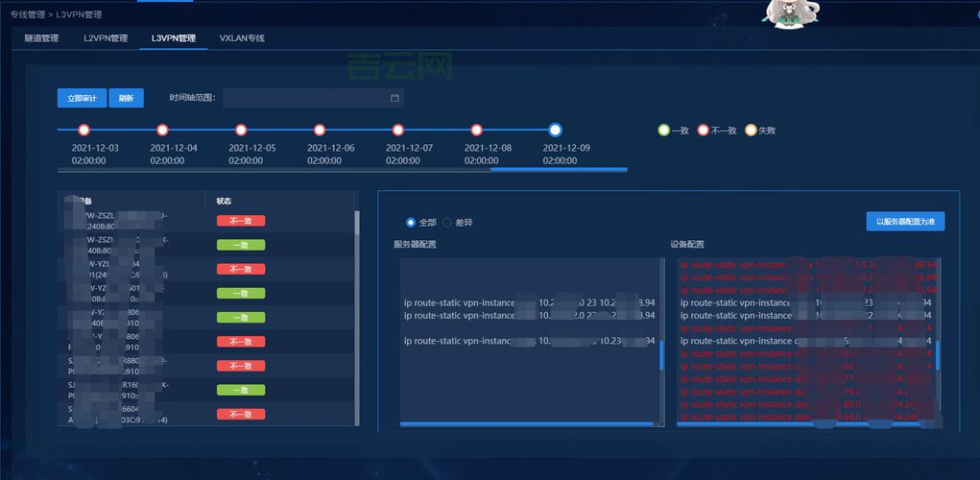Select the 2021-12-03 timeline marker
980x480 pixels.
click(84, 130)
